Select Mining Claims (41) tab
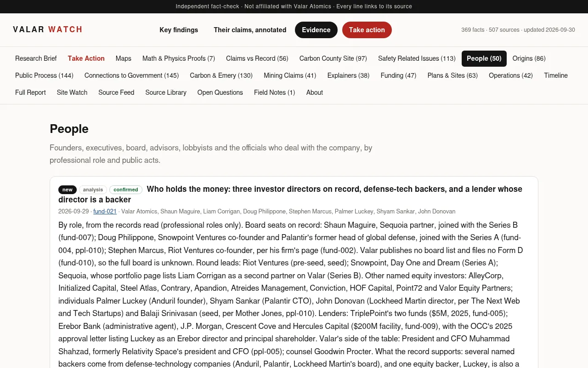 pyautogui.click(x=290, y=75)
